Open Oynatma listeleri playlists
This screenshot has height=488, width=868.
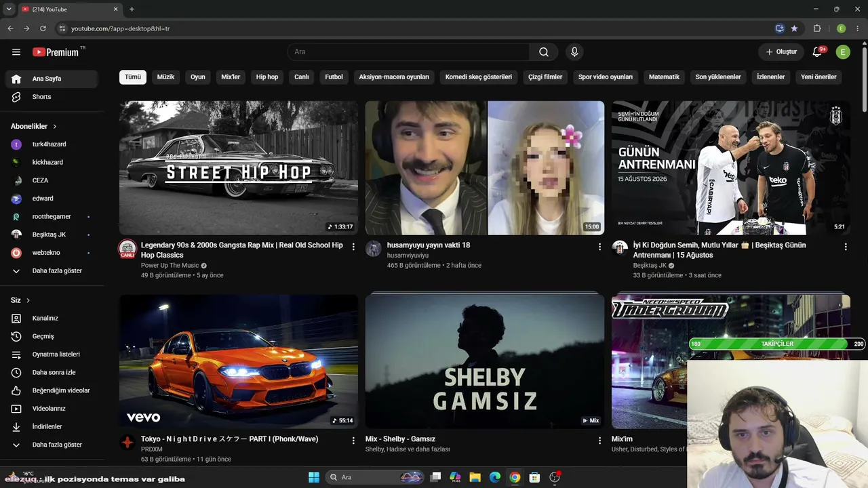52,354
